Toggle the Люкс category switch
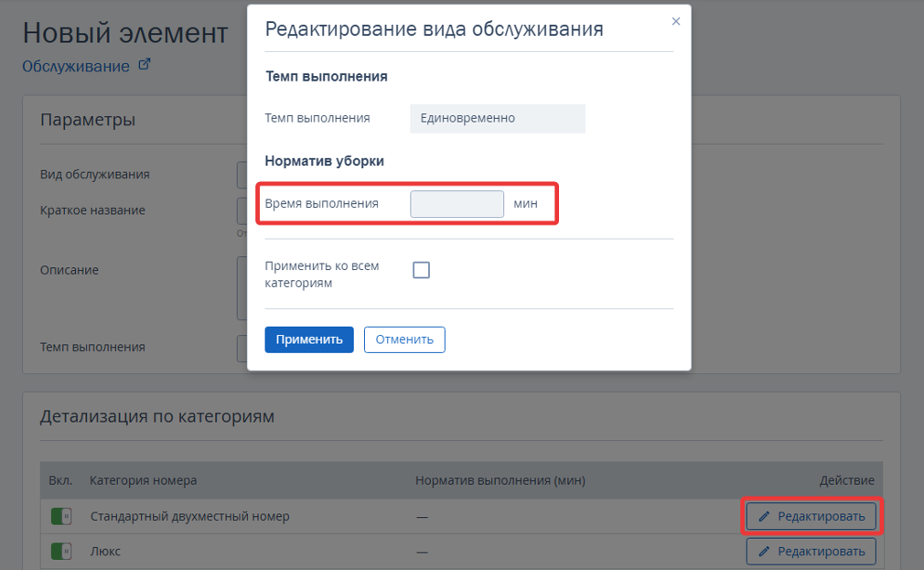Image resolution: width=924 pixels, height=570 pixels. (x=61, y=552)
